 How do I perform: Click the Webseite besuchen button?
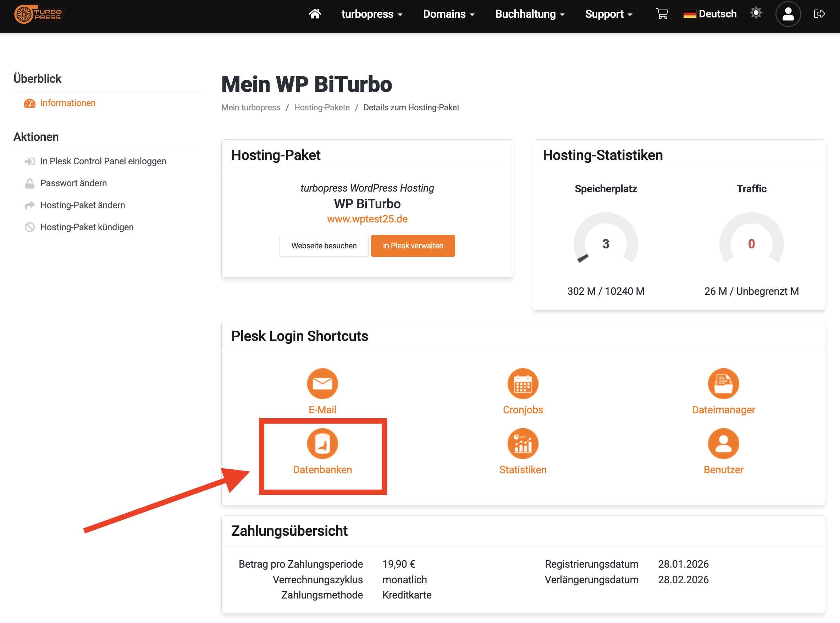(x=324, y=246)
